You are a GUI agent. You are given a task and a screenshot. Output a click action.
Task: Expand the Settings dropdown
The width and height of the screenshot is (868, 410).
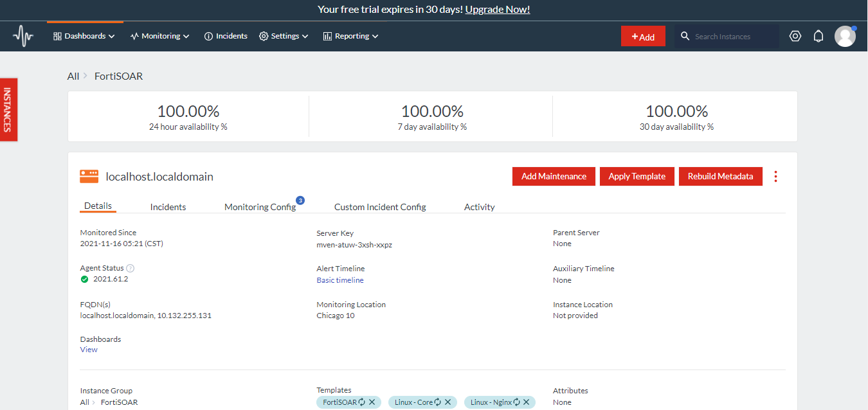[x=284, y=36]
